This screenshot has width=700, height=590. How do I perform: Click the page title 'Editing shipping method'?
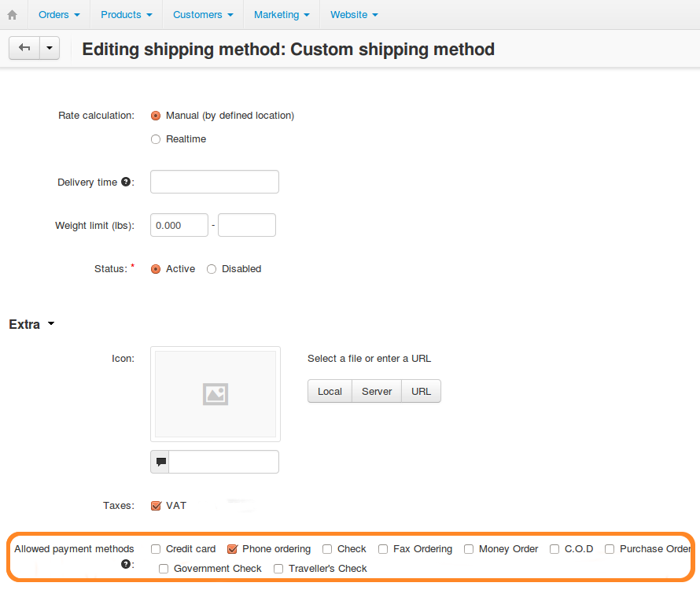click(x=289, y=49)
